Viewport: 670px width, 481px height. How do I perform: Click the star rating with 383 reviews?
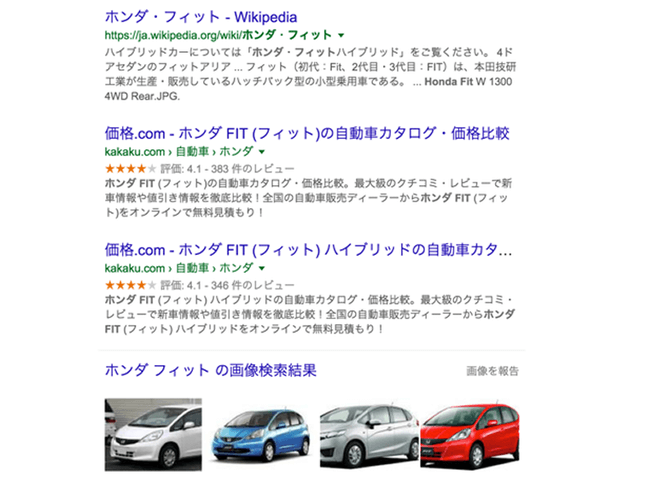point(130,169)
